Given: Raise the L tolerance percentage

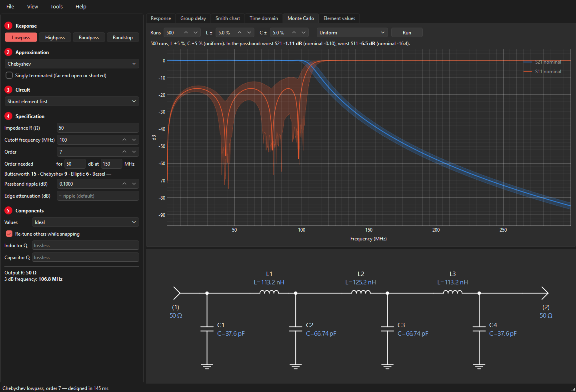Looking at the screenshot, I should (x=240, y=32).
